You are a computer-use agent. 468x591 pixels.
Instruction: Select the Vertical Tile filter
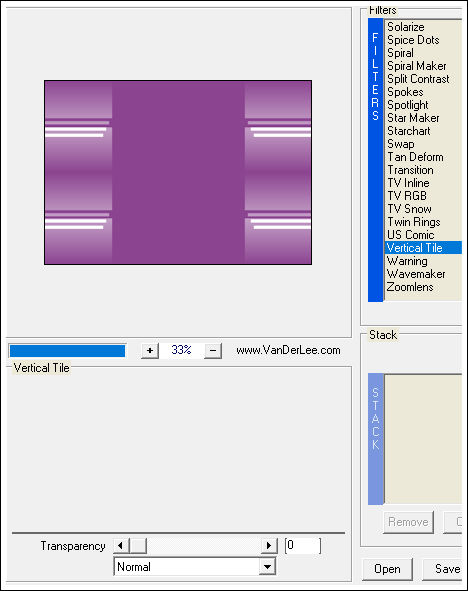[423, 248]
